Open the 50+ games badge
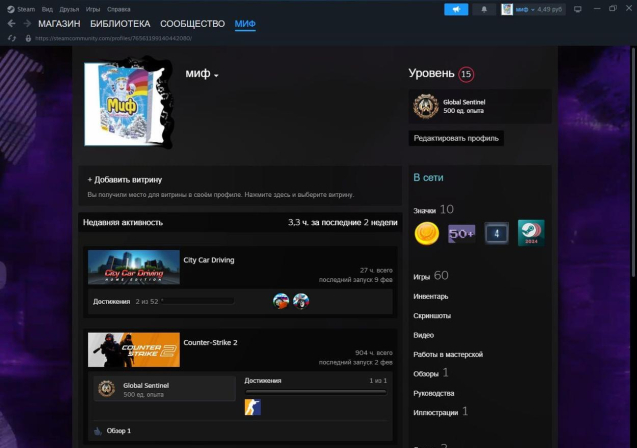The image size is (637, 448). pyautogui.click(x=462, y=233)
